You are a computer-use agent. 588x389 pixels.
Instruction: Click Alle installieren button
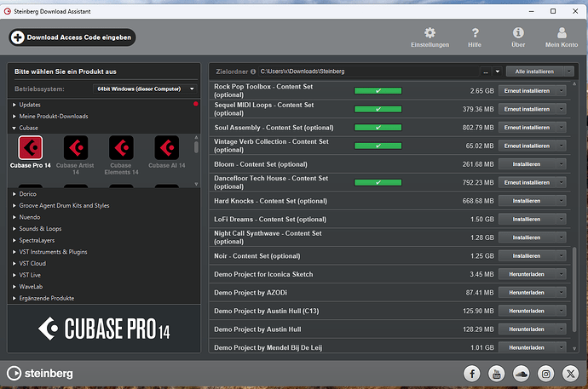click(535, 72)
